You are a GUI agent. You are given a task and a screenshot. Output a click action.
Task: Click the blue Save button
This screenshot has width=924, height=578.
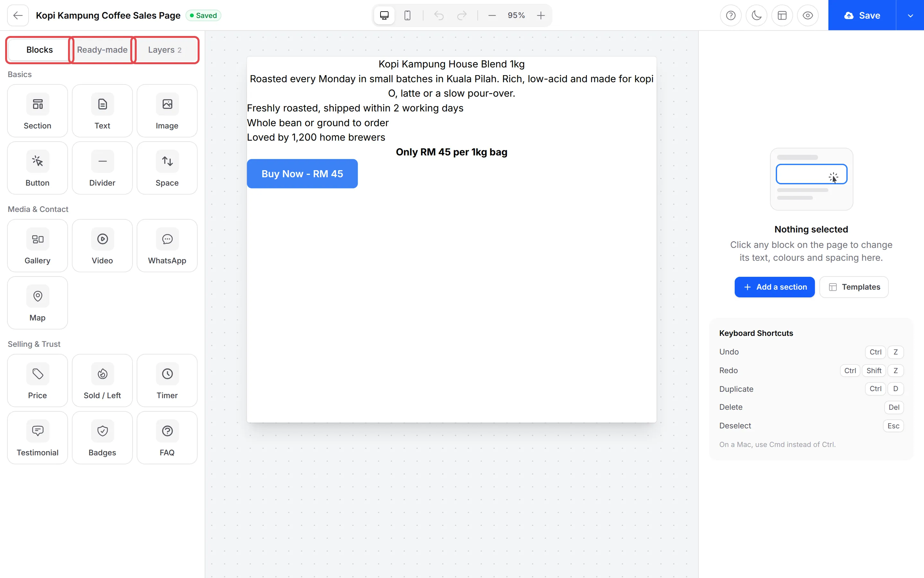862,15
